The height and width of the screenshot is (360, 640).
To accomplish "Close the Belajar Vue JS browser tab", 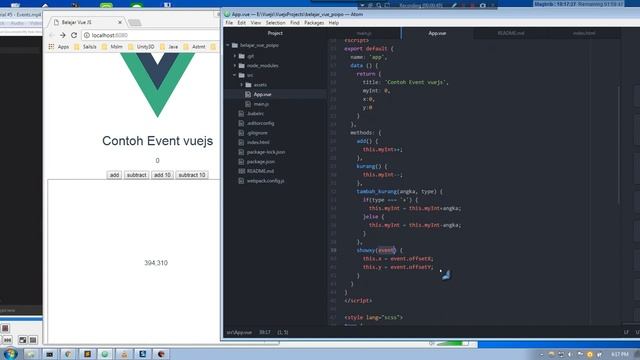I will 120,22.
